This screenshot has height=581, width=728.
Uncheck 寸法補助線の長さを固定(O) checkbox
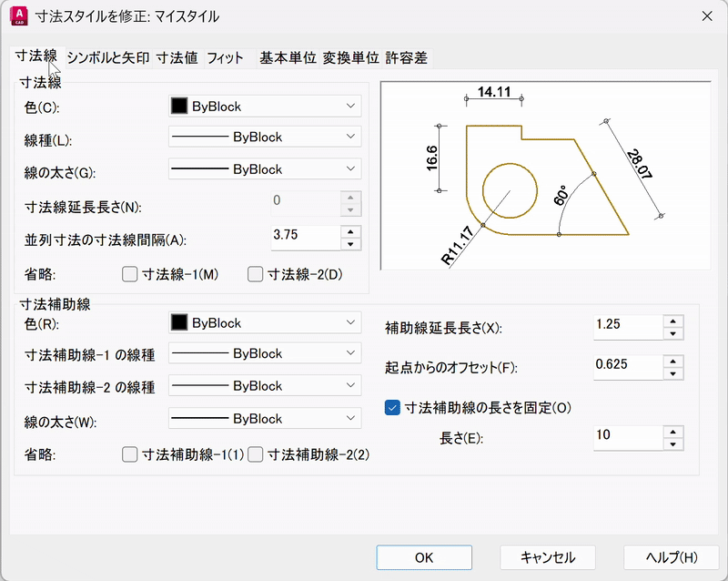pyautogui.click(x=393, y=408)
